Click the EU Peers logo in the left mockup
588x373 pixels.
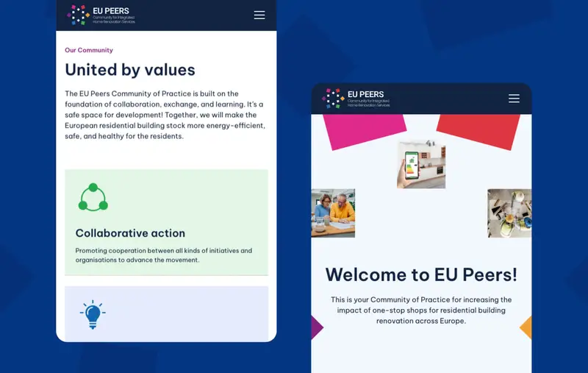pyautogui.click(x=101, y=15)
